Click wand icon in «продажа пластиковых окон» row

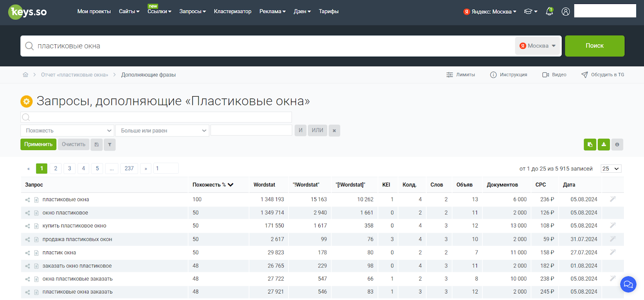click(613, 239)
